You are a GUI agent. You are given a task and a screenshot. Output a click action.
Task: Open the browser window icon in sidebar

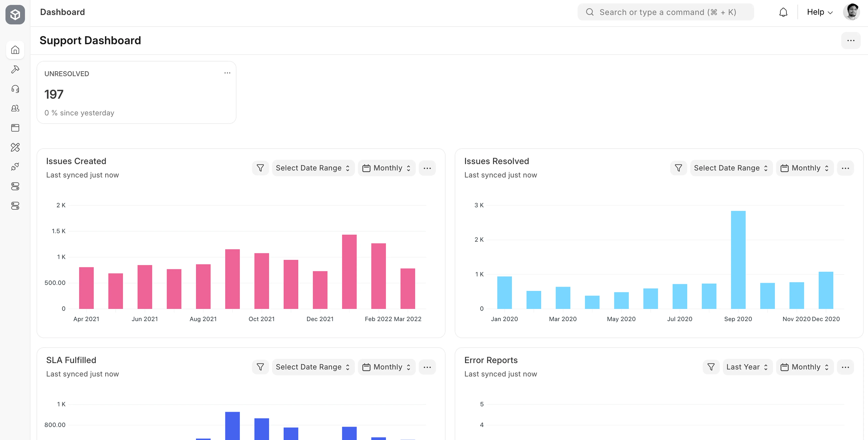15,128
